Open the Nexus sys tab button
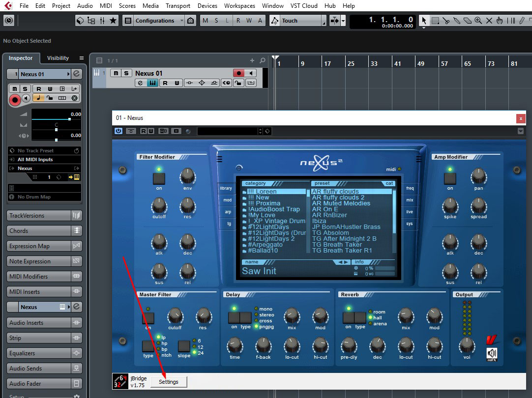The height and width of the screenshot is (398, 532). point(410,224)
